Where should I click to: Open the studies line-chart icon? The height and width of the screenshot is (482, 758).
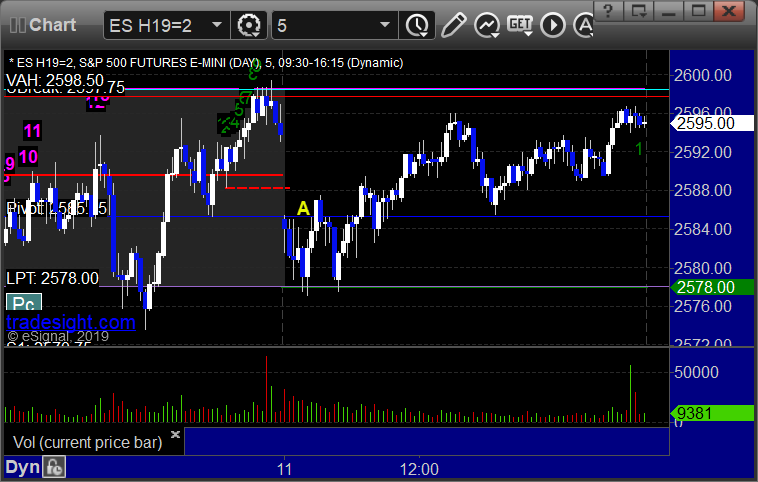coord(486,25)
